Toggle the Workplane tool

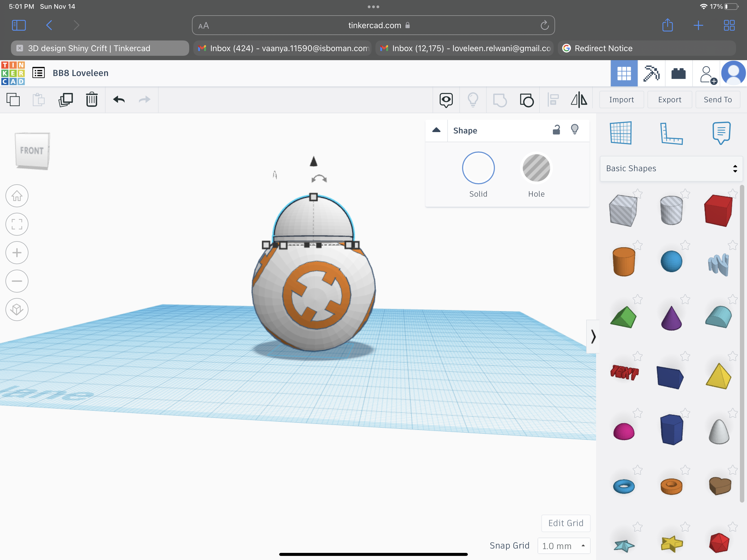pyautogui.click(x=621, y=132)
